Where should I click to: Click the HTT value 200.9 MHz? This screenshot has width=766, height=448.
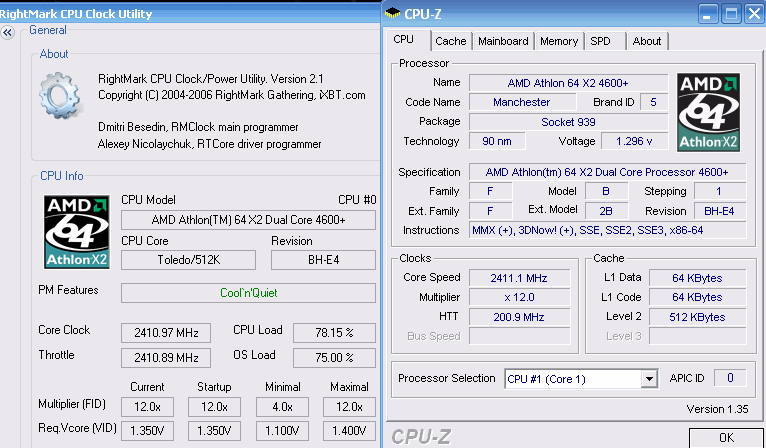click(x=519, y=317)
